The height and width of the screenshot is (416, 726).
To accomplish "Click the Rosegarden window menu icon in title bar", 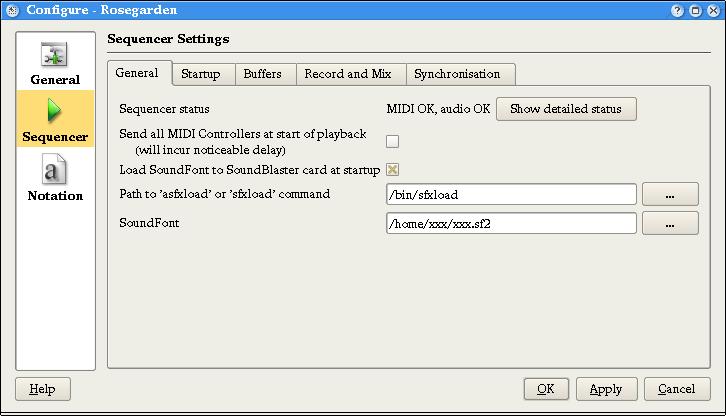I will (13, 10).
